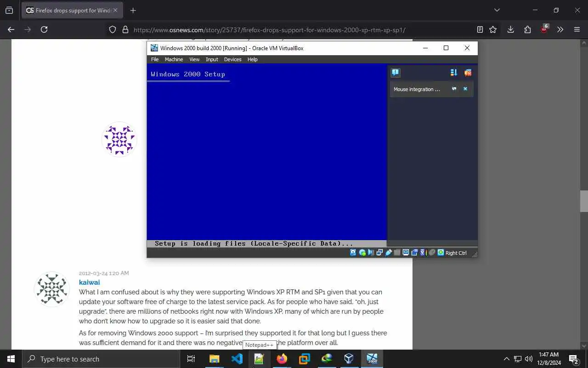Bookmark this page with the star

point(493,29)
